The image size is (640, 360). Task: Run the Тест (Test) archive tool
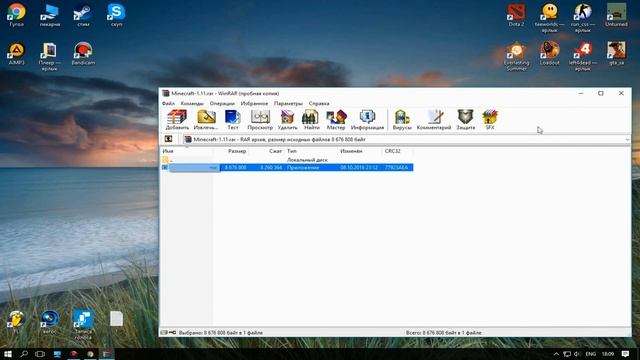click(x=233, y=120)
